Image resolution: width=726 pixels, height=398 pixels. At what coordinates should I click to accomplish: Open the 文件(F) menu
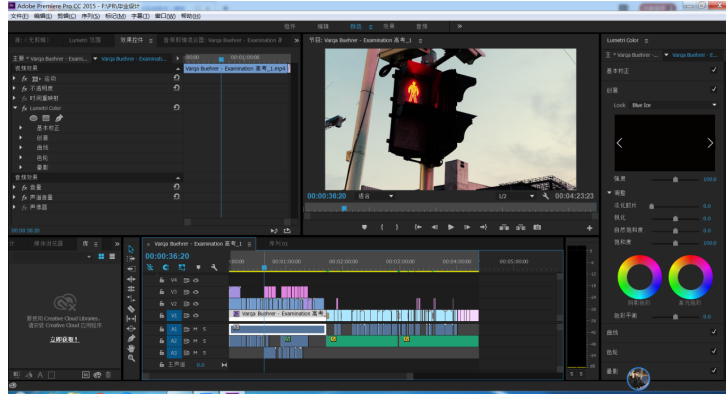click(19, 16)
